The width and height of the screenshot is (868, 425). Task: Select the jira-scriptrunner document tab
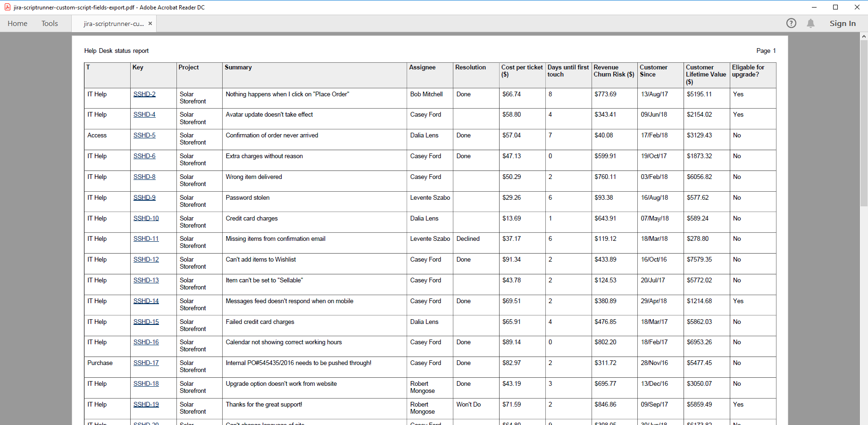(113, 24)
